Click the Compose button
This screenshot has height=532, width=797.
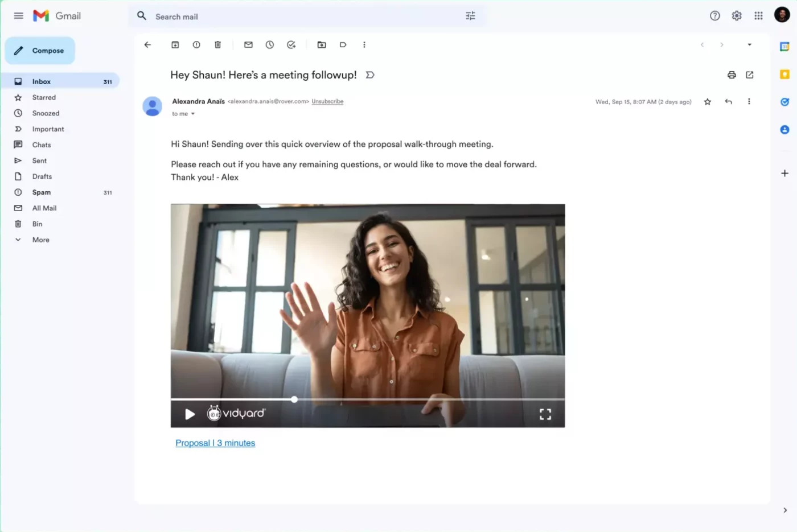pyautogui.click(x=40, y=51)
